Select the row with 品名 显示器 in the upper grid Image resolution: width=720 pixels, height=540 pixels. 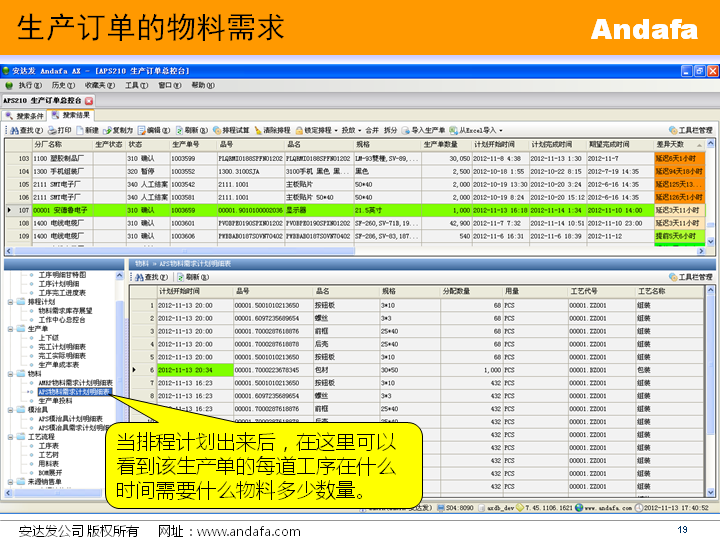[x=300, y=210]
